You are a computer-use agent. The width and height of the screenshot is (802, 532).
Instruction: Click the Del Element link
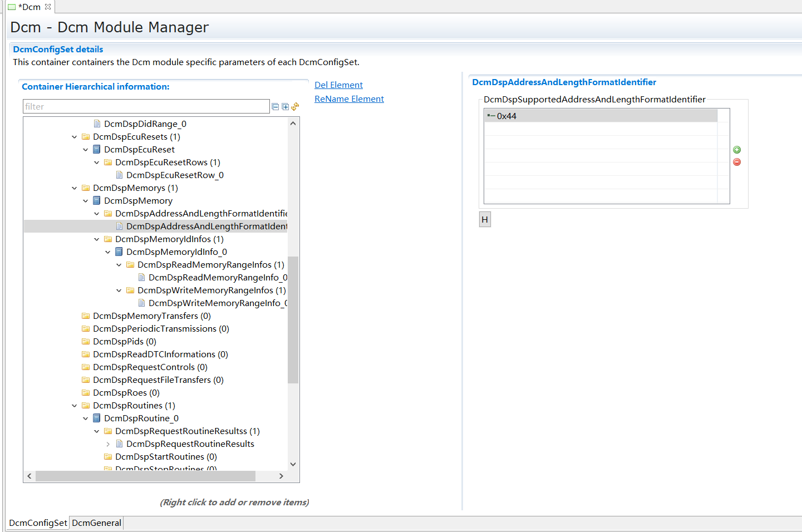[x=338, y=85]
